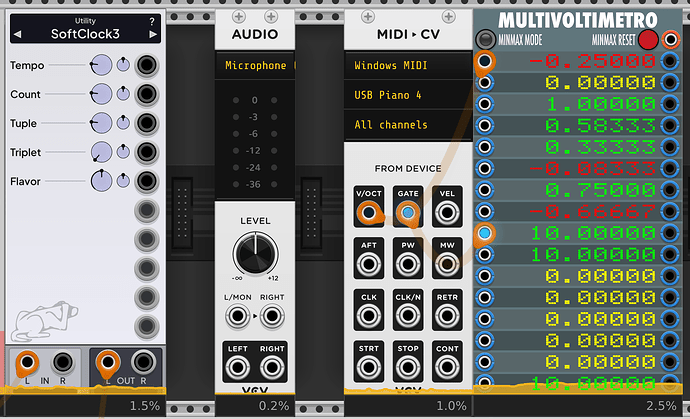
Task: Click the SoftClock3 L IN jack
Action: (x=27, y=363)
